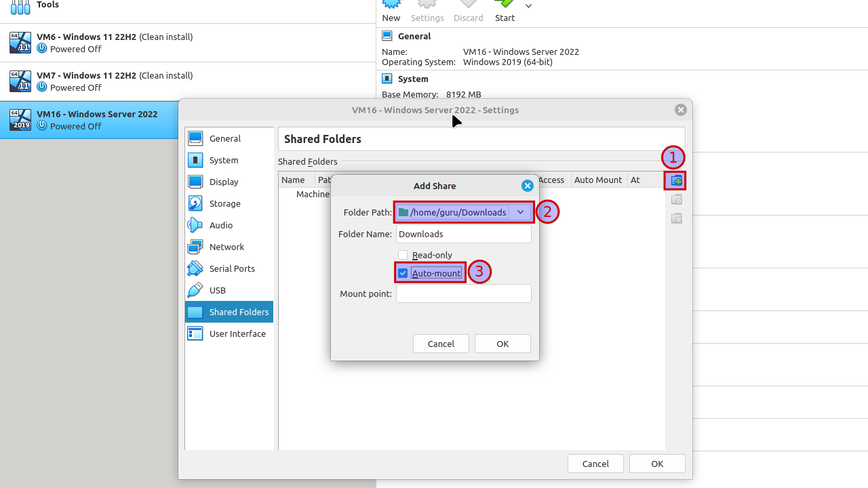Click the Tools item in VirtualBox Manager
868x488 pixels.
(188, 8)
